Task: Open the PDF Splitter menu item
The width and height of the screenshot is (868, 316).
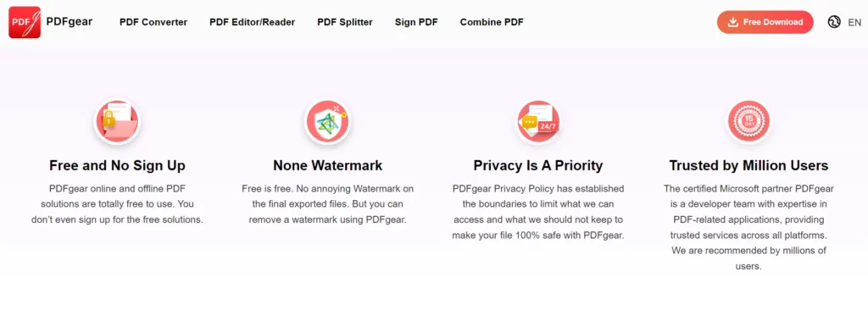Action: (345, 22)
